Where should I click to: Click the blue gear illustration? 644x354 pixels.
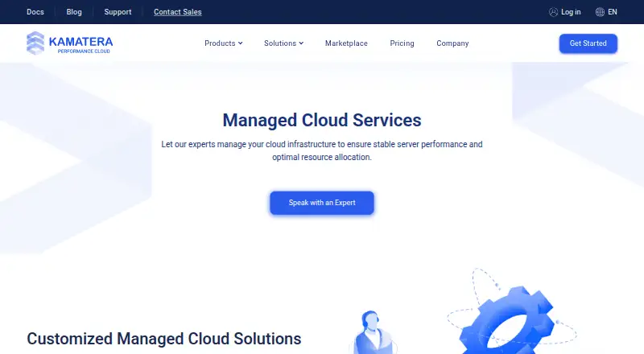pyautogui.click(x=508, y=321)
